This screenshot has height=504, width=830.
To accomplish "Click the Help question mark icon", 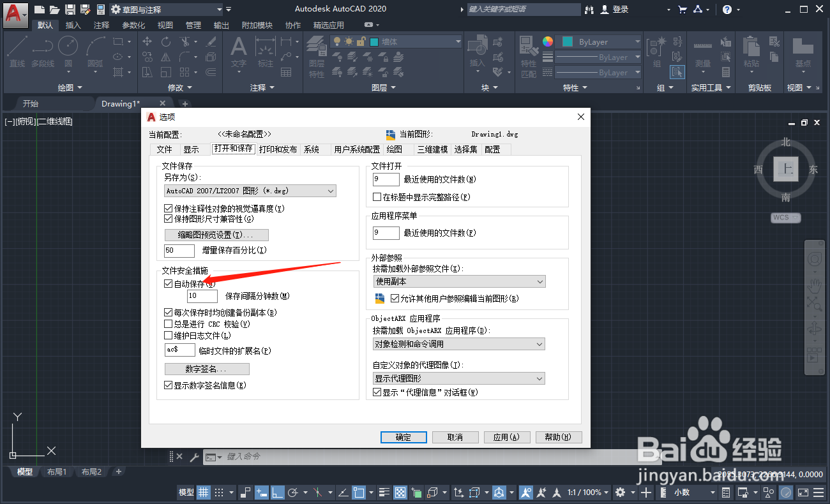I will (727, 10).
